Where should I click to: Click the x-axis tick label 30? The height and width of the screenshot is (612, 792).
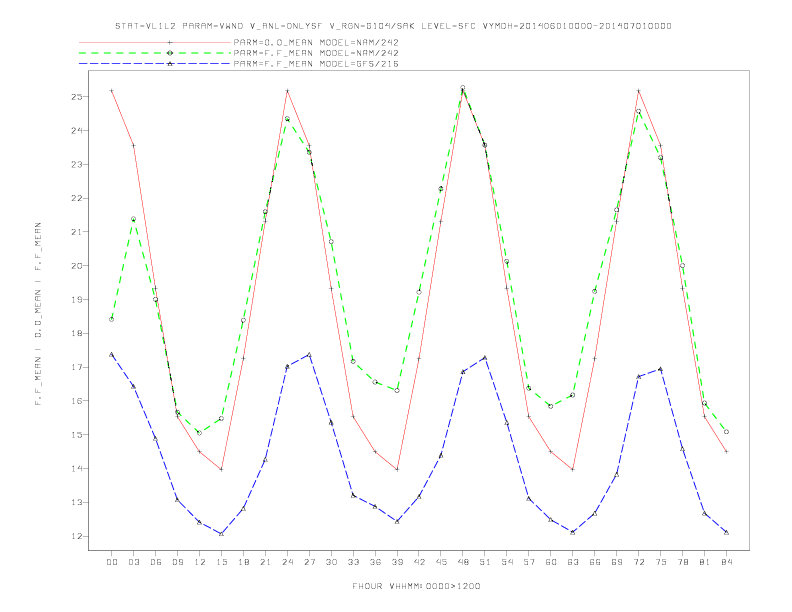tap(331, 562)
